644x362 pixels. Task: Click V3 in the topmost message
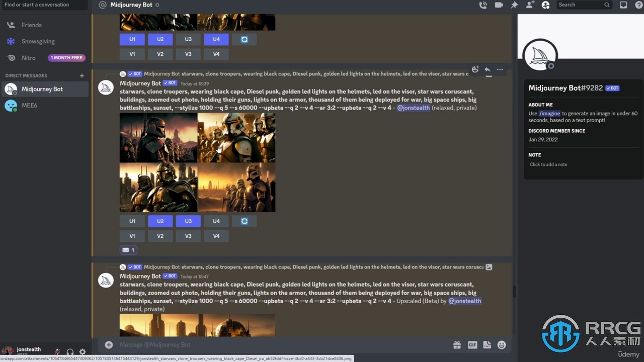tap(188, 54)
